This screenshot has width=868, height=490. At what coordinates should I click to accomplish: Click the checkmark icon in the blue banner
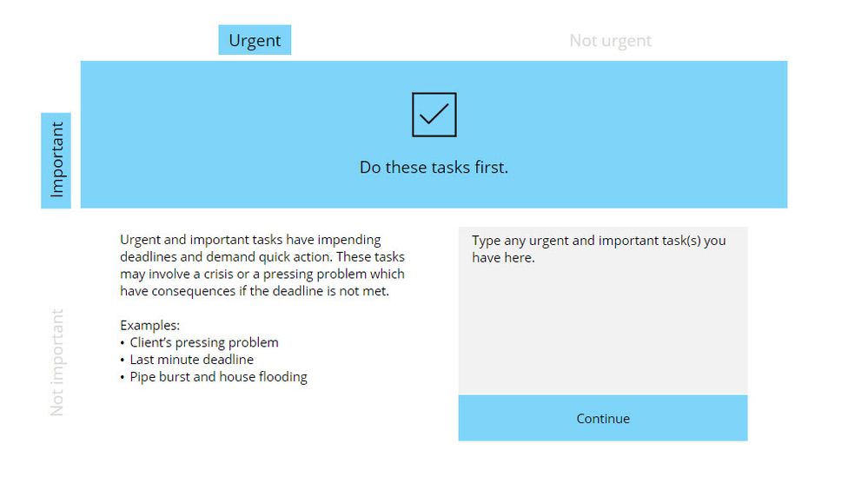pos(434,115)
